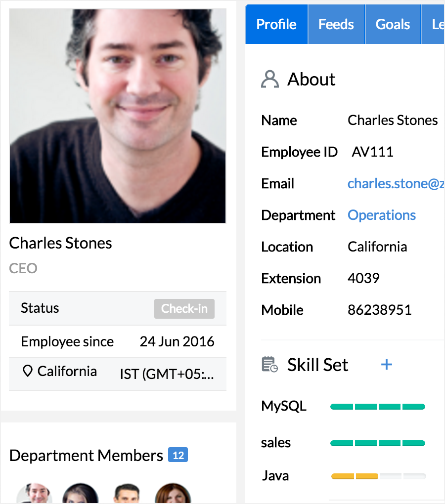This screenshot has width=445, height=504.
Task: Click the charles.stone email address link
Action: 396,184
